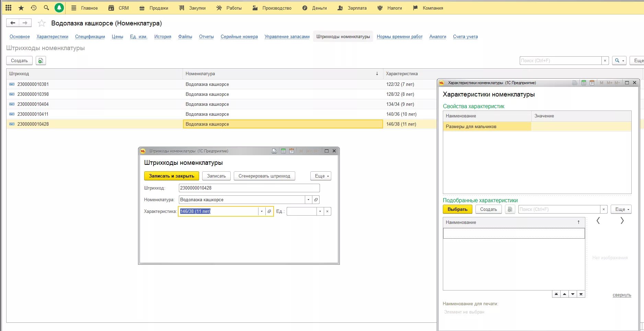Viewport: 644px width, 331px height.
Task: Open notifications bell icon
Action: click(59, 8)
